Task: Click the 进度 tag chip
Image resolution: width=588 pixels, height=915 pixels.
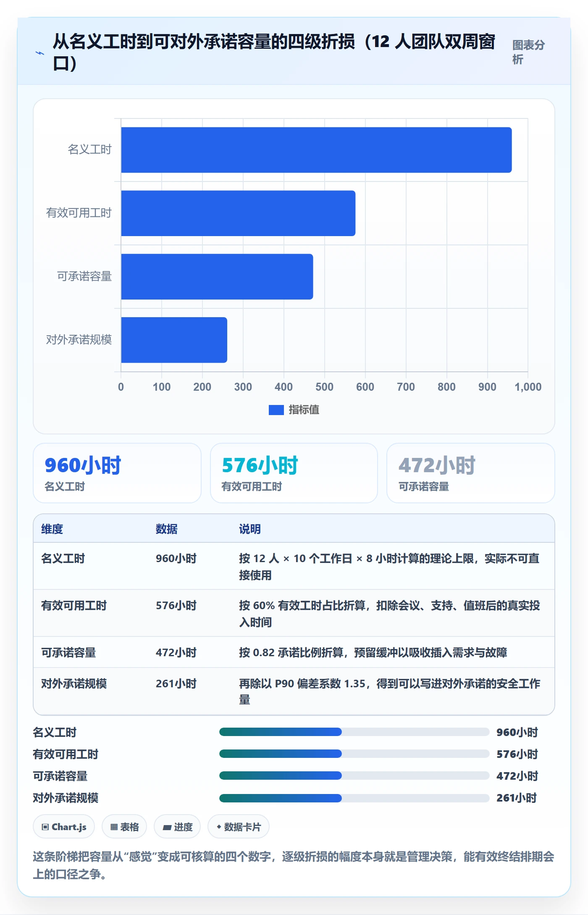Action: 177,827
